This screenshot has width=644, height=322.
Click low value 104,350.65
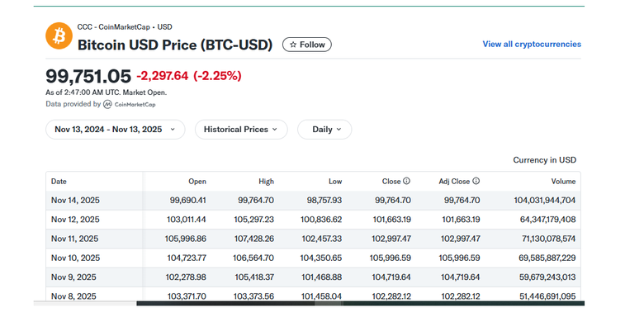(322, 258)
